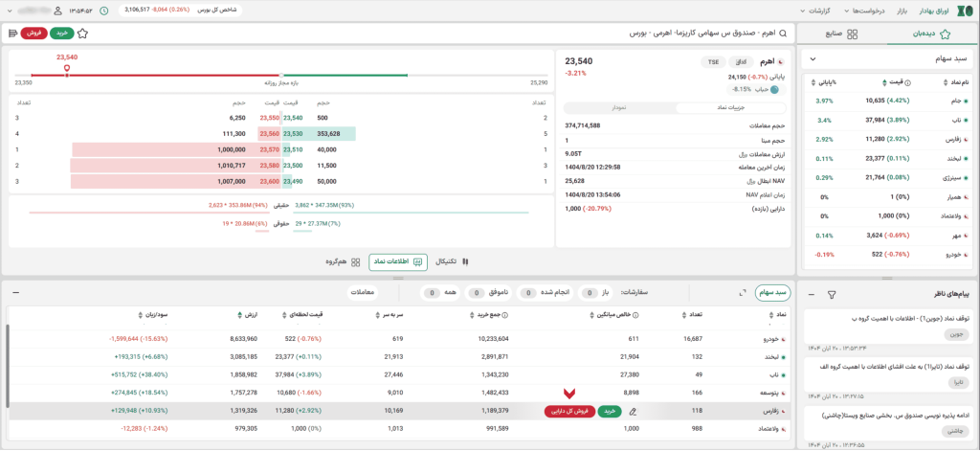980x451 pixels.
Task: Click the search magnifier icon in symbol bar
Action: [785, 33]
